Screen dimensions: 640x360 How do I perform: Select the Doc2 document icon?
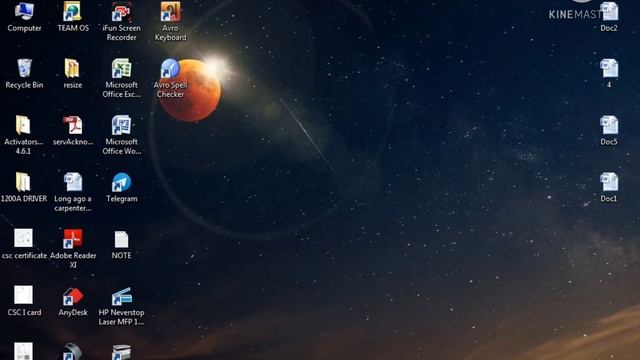(x=609, y=16)
